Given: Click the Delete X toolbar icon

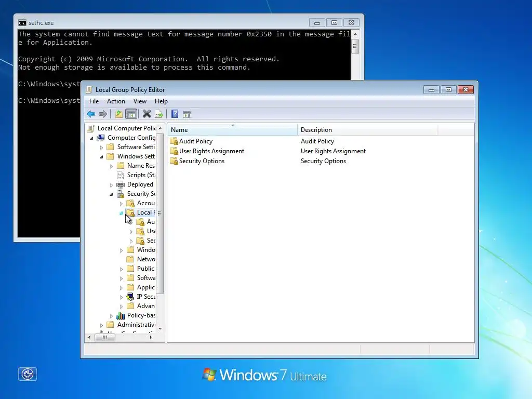Looking at the screenshot, I should (147, 114).
